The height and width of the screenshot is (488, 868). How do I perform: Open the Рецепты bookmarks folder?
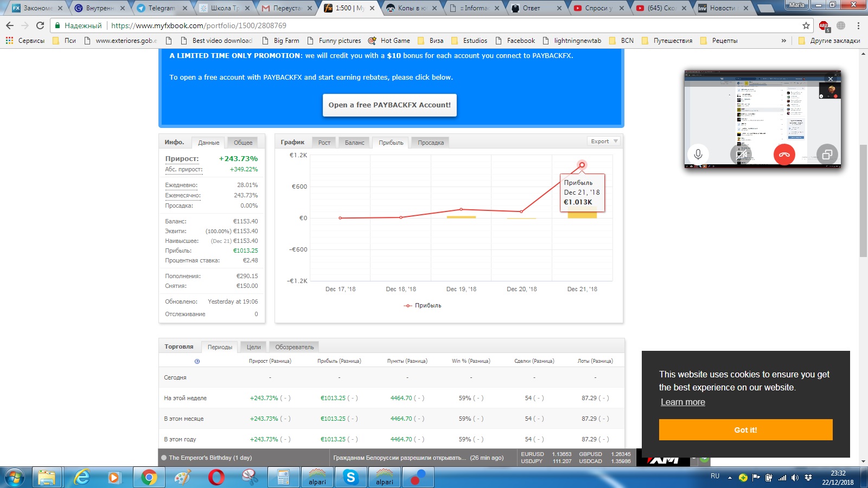click(719, 41)
